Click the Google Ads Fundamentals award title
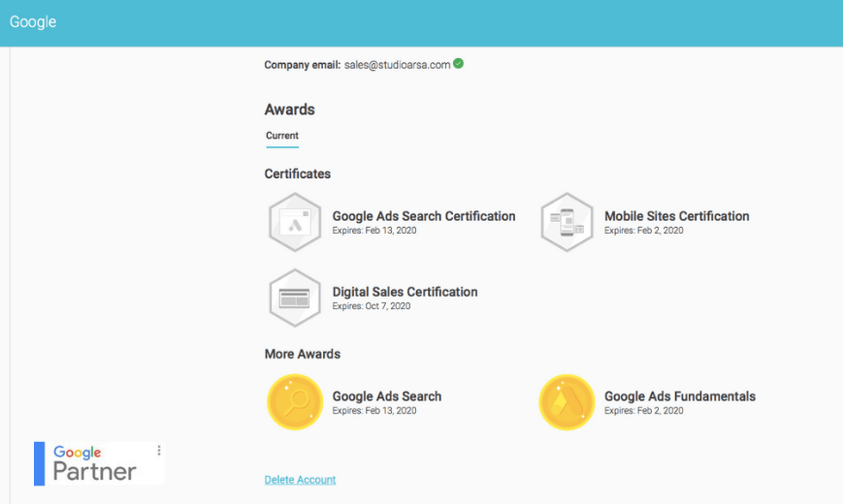The width and height of the screenshot is (843, 504). [x=680, y=396]
